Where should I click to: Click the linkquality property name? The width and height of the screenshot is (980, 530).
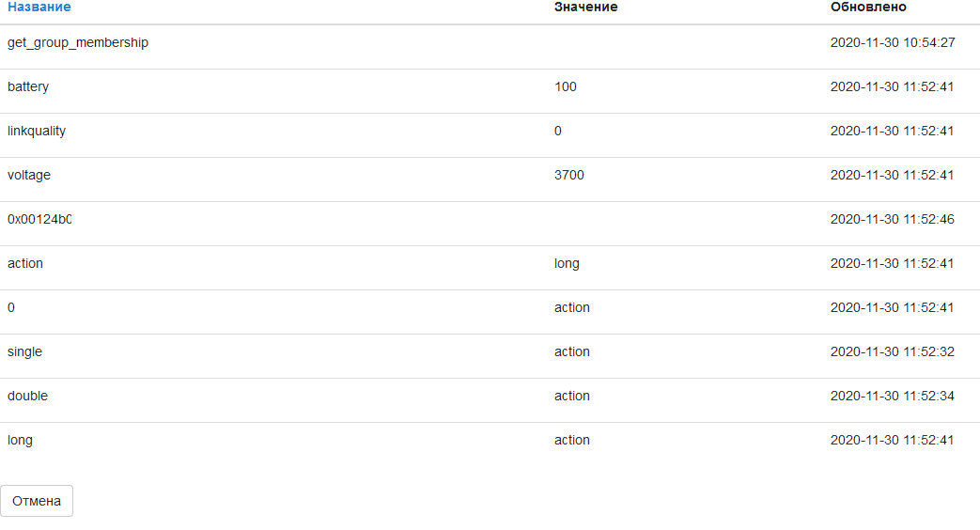(37, 132)
